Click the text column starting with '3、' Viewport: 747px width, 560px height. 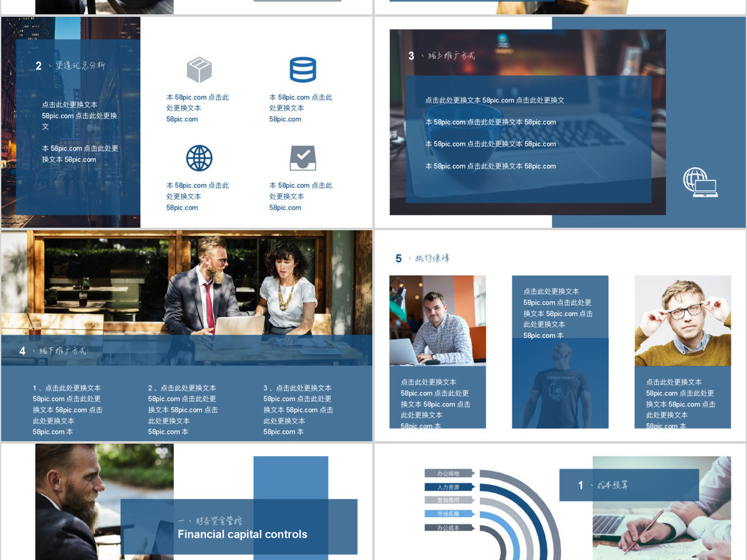point(298,409)
